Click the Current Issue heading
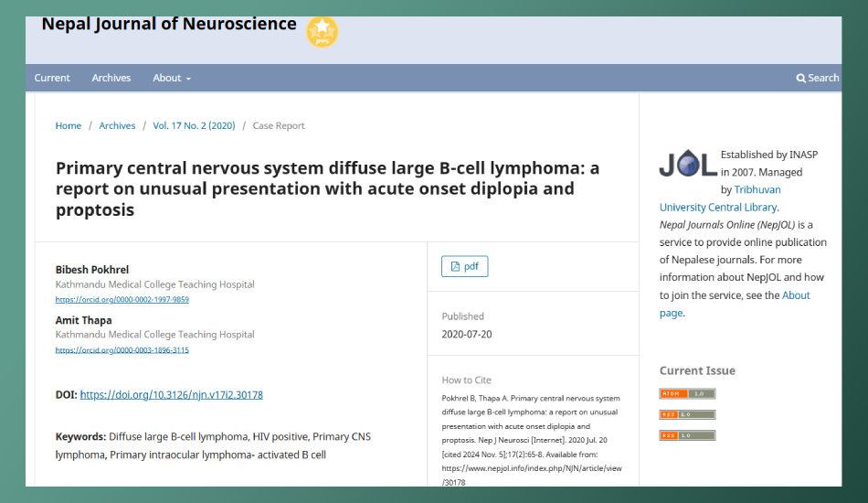The height and width of the screenshot is (503, 868). [697, 370]
